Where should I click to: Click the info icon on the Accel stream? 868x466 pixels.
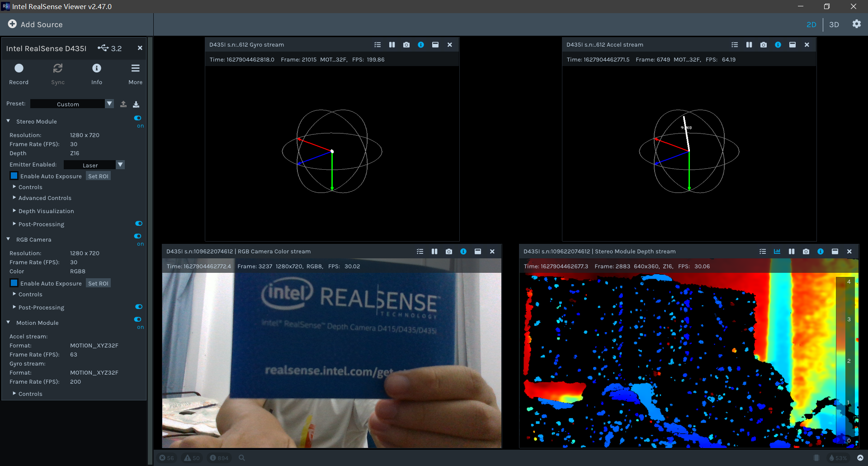pyautogui.click(x=778, y=44)
